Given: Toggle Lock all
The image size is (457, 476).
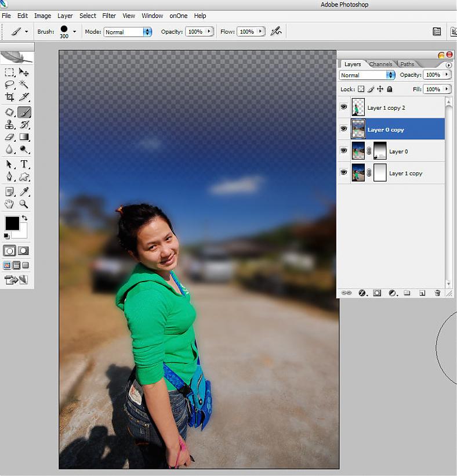Looking at the screenshot, I should pyautogui.click(x=390, y=89).
